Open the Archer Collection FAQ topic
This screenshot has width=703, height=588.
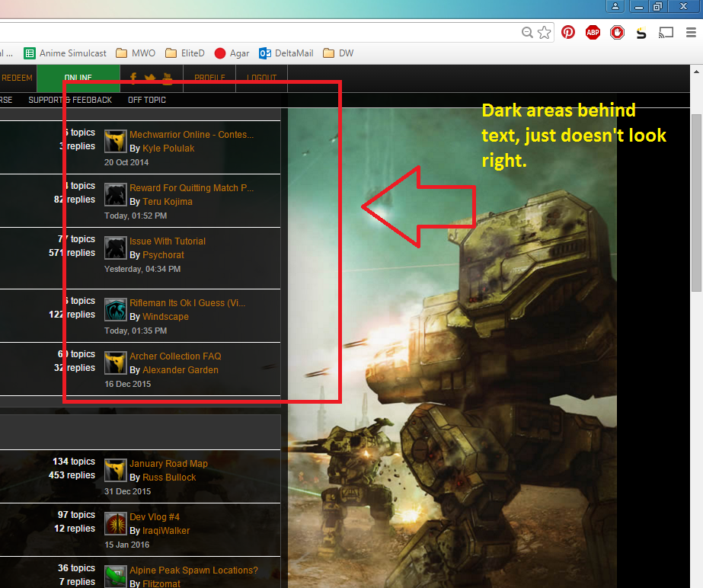click(x=175, y=356)
